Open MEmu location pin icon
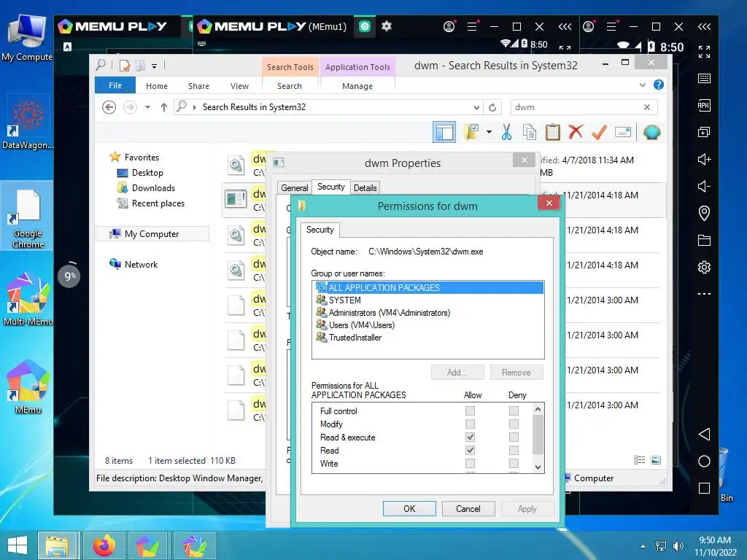 704,213
